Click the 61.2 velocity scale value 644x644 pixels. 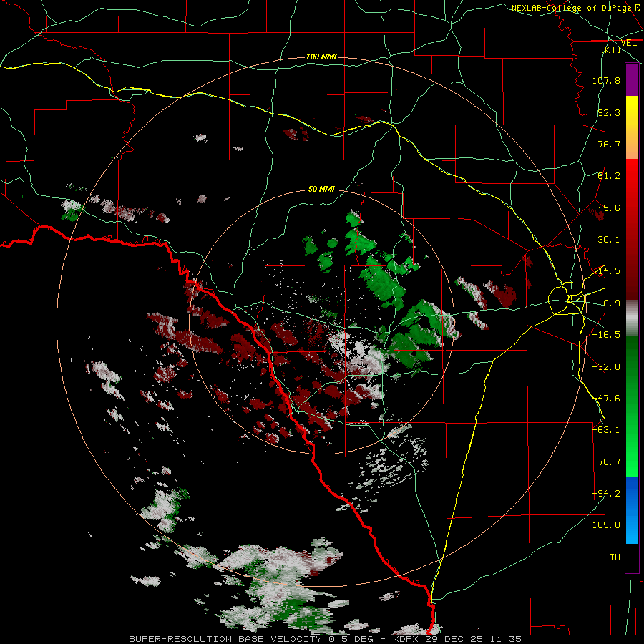tap(609, 176)
